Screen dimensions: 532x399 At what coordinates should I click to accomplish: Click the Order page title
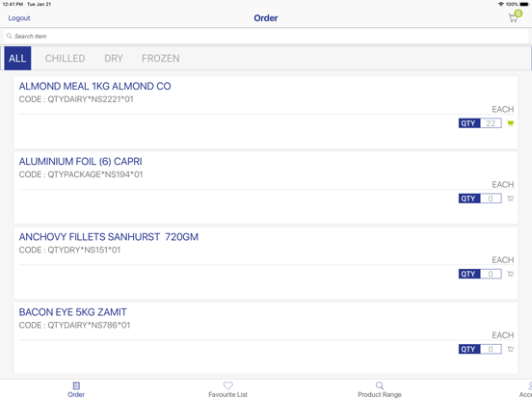(x=266, y=18)
